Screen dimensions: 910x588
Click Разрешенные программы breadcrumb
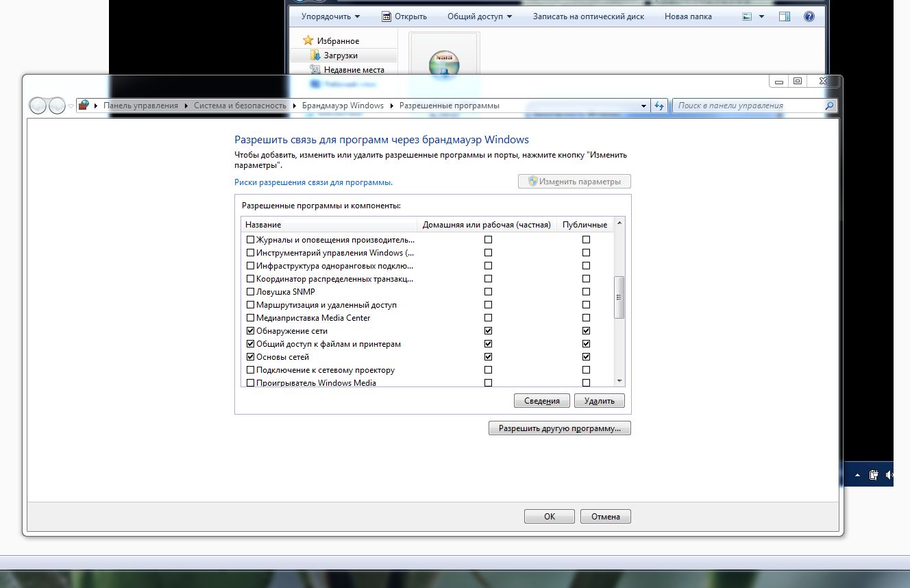click(450, 106)
